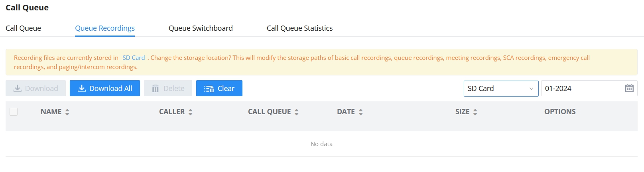644x172 pixels.
Task: Sort recordings by the NAME sort arrows
Action: [67, 112]
